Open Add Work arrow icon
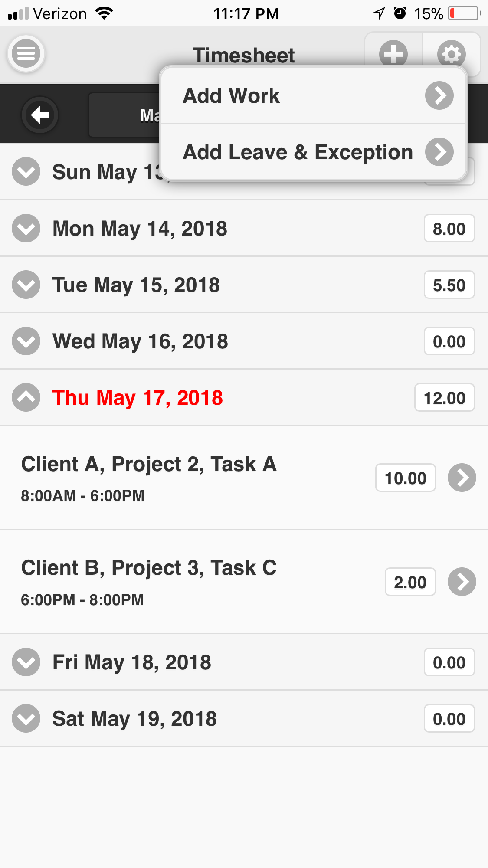This screenshot has height=868, width=488. [x=439, y=95]
